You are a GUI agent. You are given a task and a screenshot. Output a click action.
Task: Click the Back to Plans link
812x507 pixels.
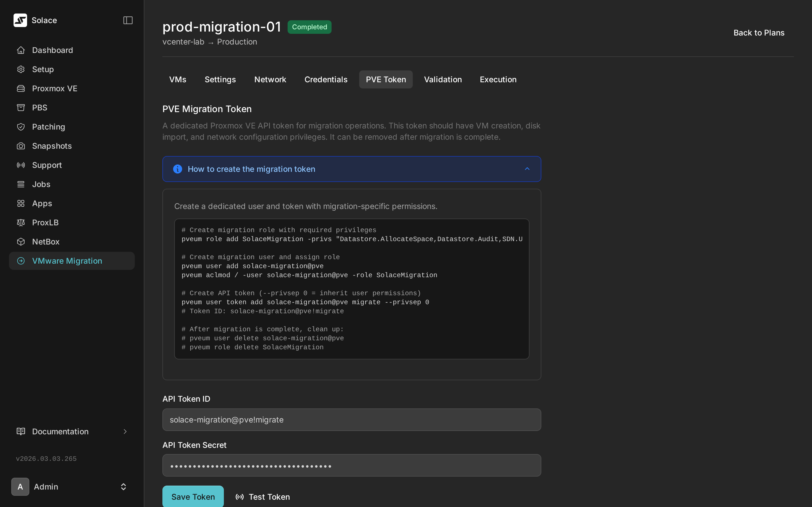click(x=759, y=32)
